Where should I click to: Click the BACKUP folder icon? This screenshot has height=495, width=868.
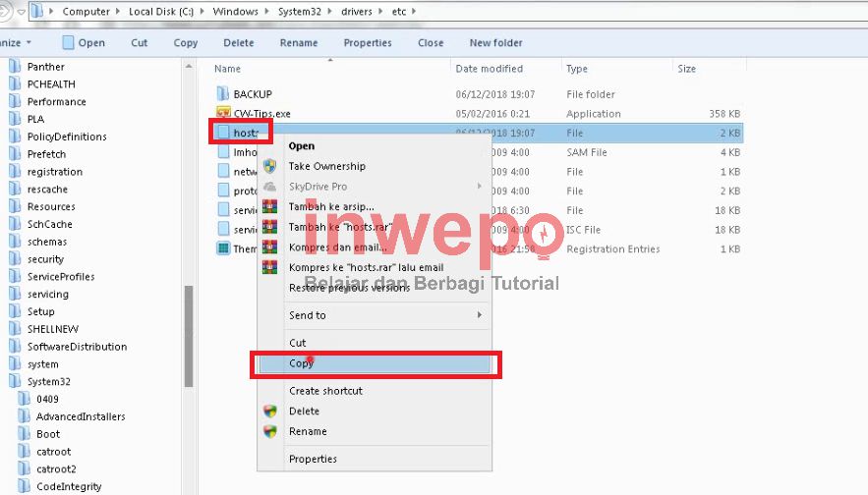[223, 93]
